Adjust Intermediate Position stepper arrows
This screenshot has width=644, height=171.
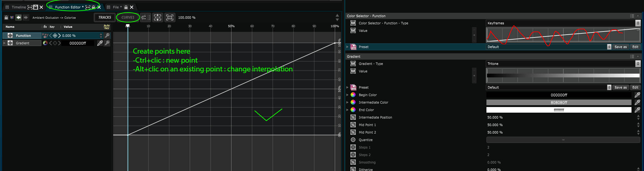pos(638,117)
